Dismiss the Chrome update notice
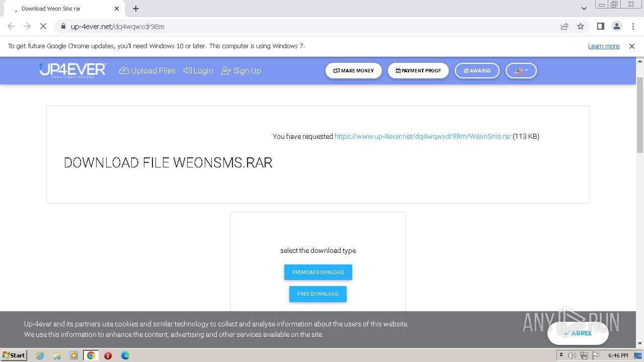This screenshot has width=644, height=362. [x=632, y=46]
